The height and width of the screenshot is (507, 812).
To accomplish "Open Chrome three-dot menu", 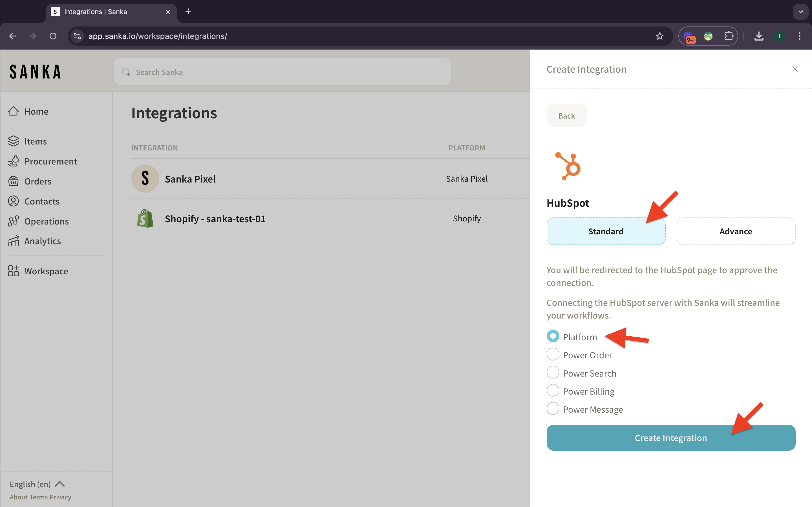I will [x=800, y=36].
